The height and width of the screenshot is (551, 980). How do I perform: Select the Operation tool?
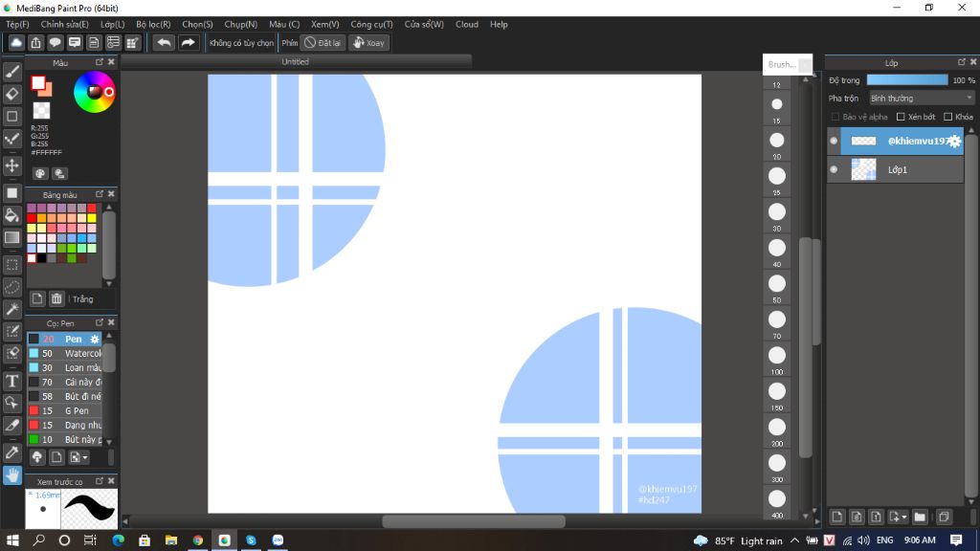point(11,403)
